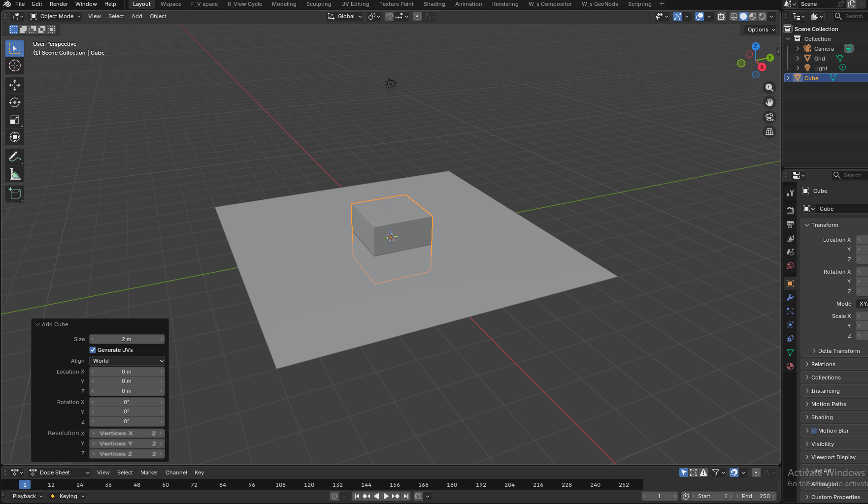This screenshot has width=868, height=504.
Task: Open the Modifiers wrench properties tab
Action: point(790,297)
